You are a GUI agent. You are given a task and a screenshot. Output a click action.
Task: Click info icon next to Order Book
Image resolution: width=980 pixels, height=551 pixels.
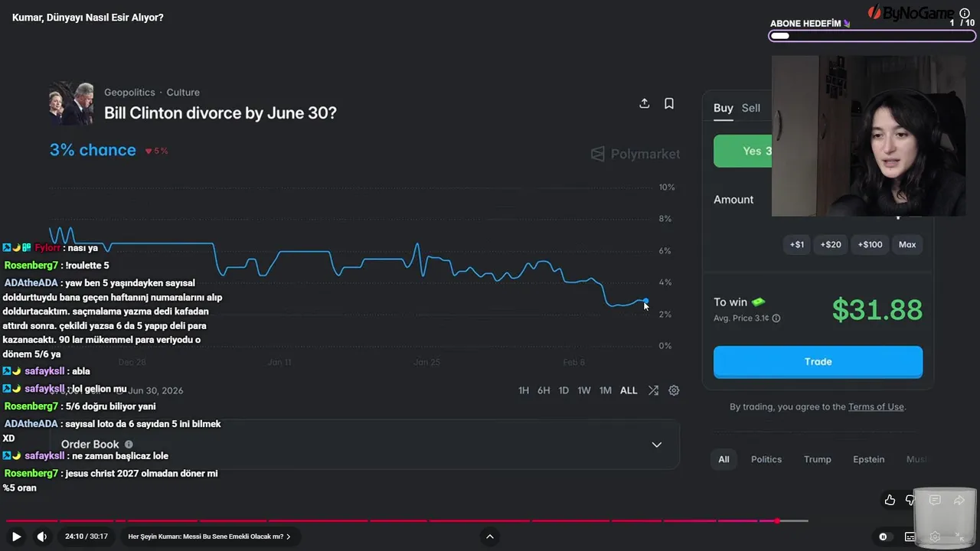pyautogui.click(x=129, y=444)
